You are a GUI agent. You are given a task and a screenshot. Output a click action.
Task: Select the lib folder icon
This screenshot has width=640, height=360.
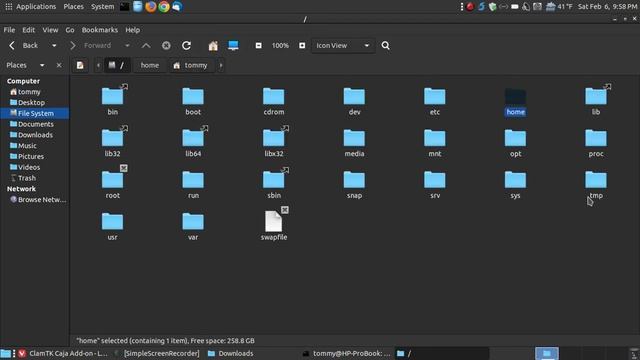click(x=596, y=96)
